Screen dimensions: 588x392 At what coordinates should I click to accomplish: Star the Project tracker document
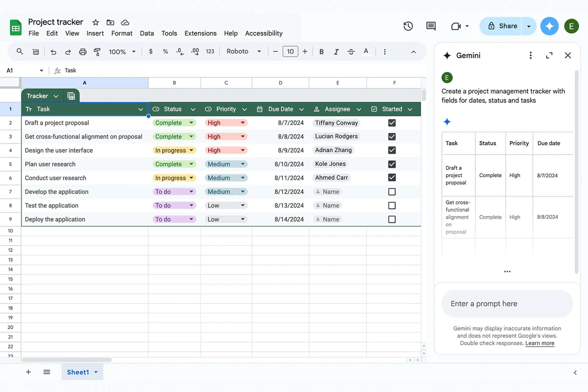[96, 22]
